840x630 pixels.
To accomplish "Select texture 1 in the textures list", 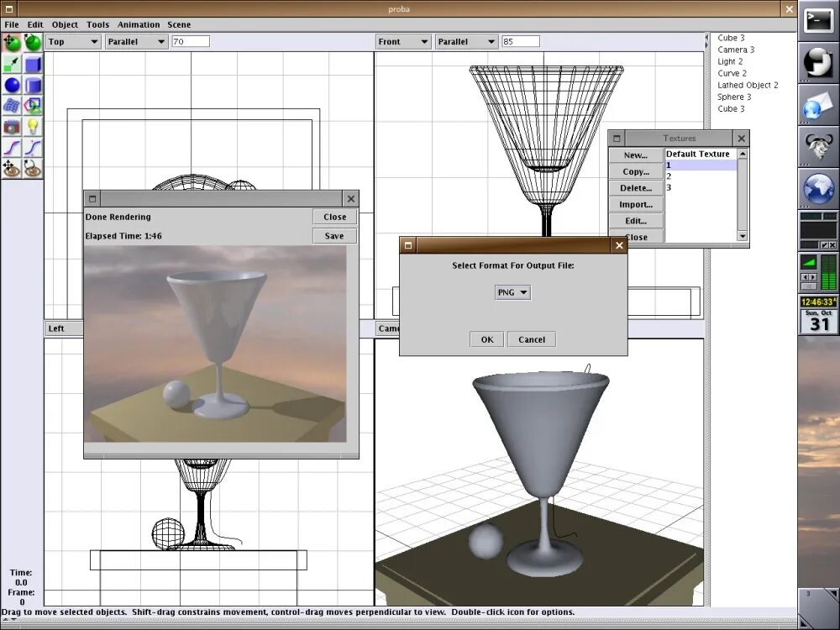I will 701,165.
